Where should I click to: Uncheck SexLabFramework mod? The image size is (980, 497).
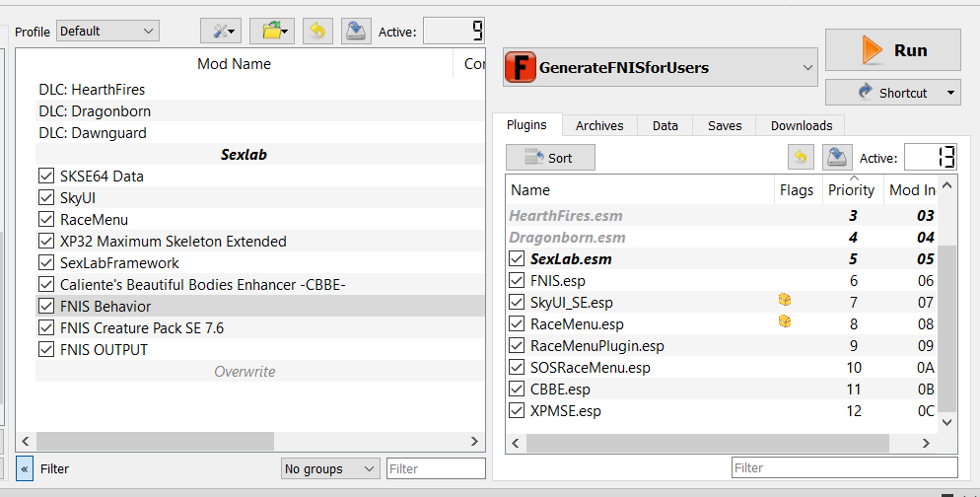[x=46, y=262]
